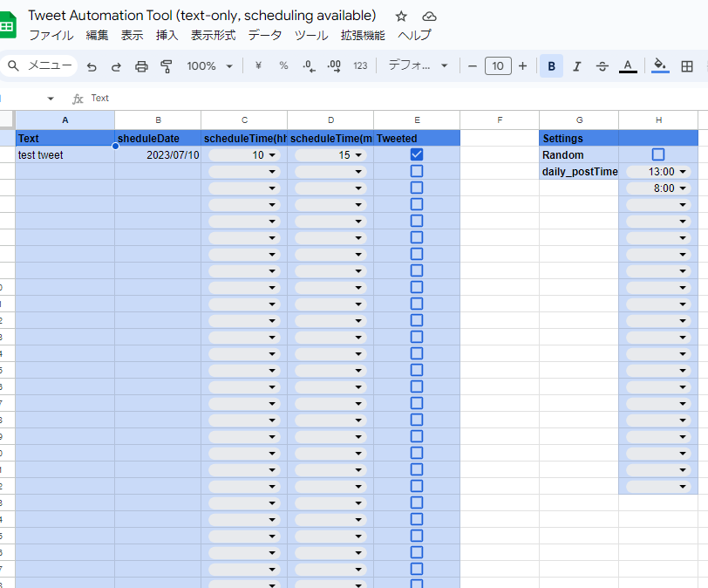
Task: Open the postTime dropdown showing 8:00
Action: (658, 188)
